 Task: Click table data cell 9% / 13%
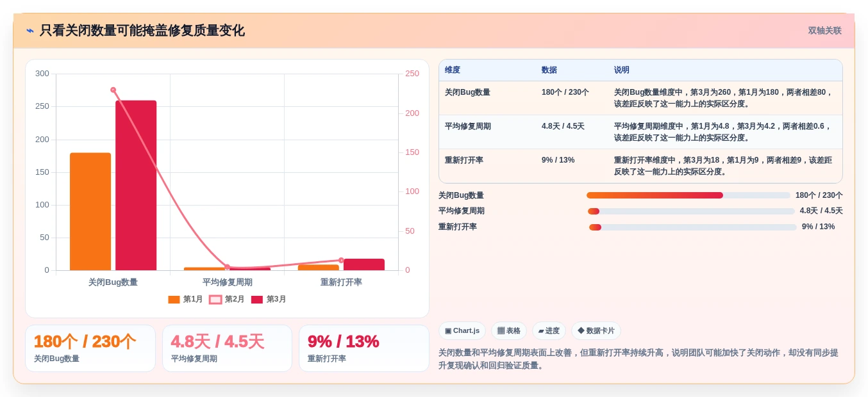click(558, 160)
